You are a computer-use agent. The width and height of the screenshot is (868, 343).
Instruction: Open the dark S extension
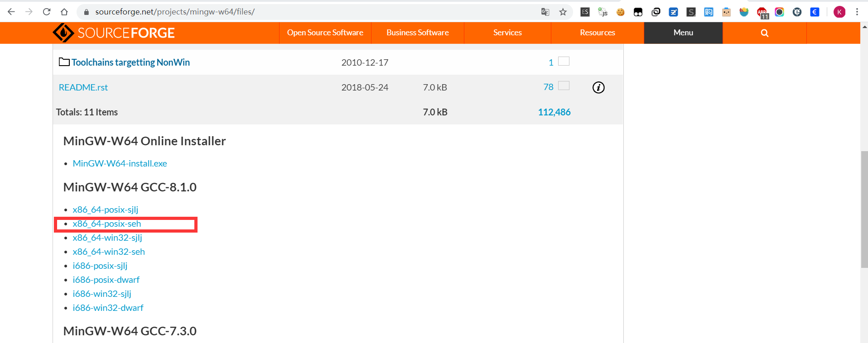(691, 12)
